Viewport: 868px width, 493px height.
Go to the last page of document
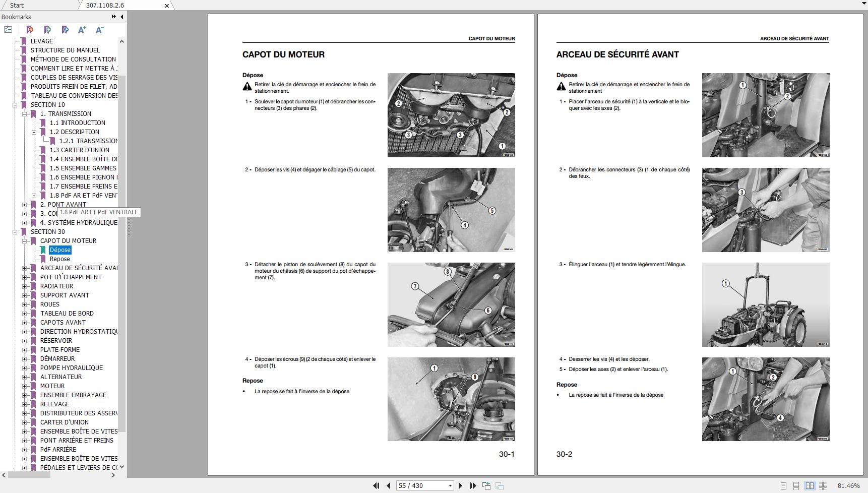point(473,485)
